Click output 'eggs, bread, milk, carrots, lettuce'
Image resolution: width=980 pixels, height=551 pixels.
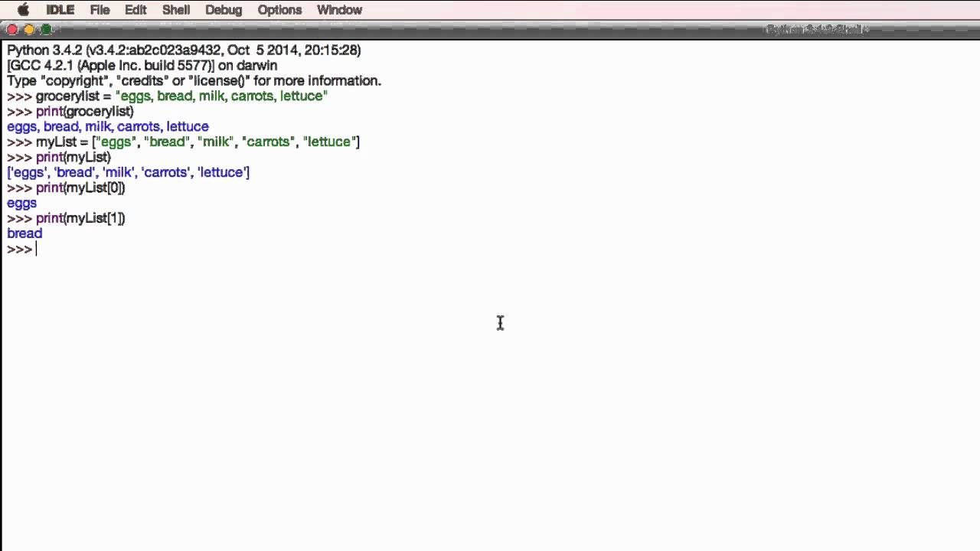[x=108, y=126]
